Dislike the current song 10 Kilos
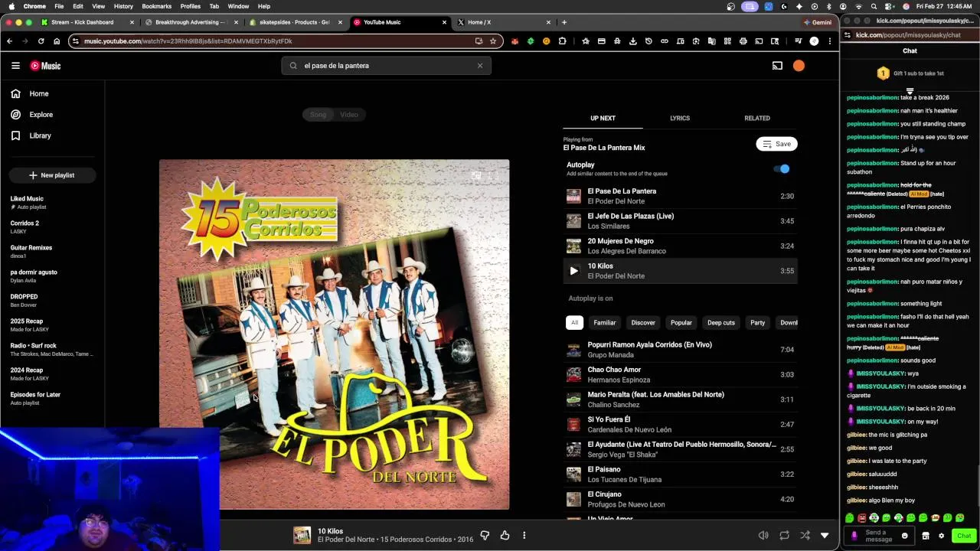 (485, 535)
